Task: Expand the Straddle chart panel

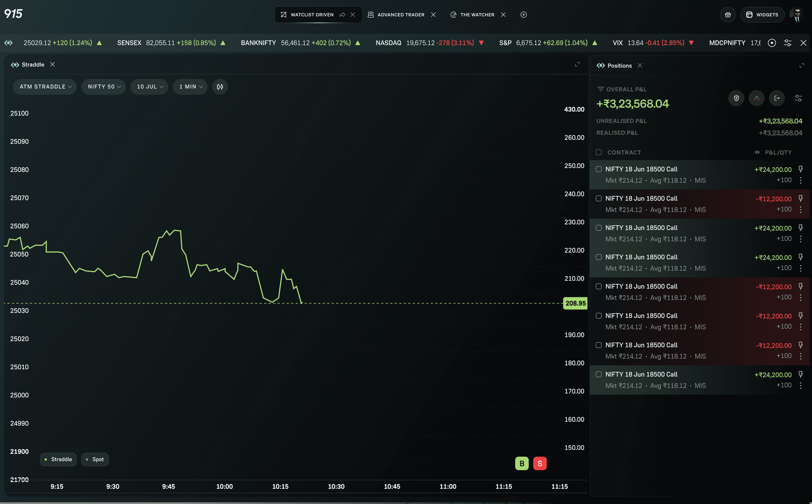Action: click(577, 64)
